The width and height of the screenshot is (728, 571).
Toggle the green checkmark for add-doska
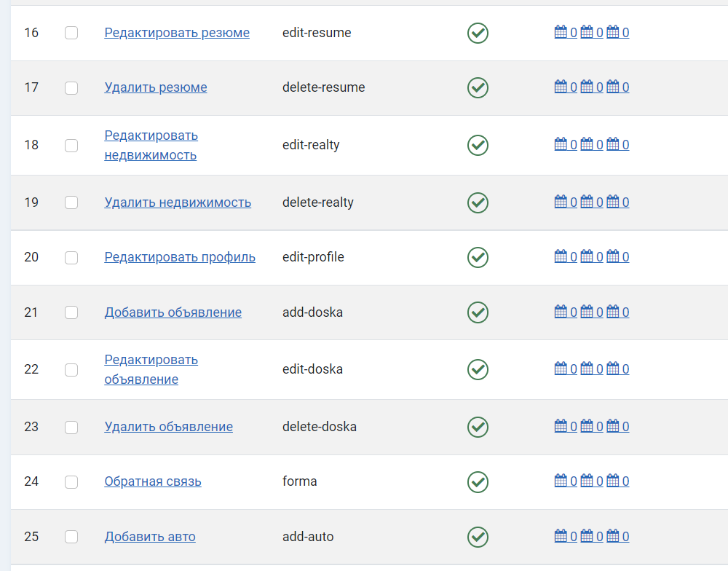tap(478, 312)
